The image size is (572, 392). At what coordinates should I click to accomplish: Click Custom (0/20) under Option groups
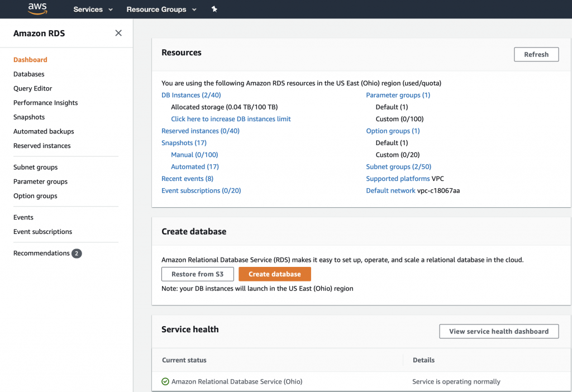(x=398, y=155)
